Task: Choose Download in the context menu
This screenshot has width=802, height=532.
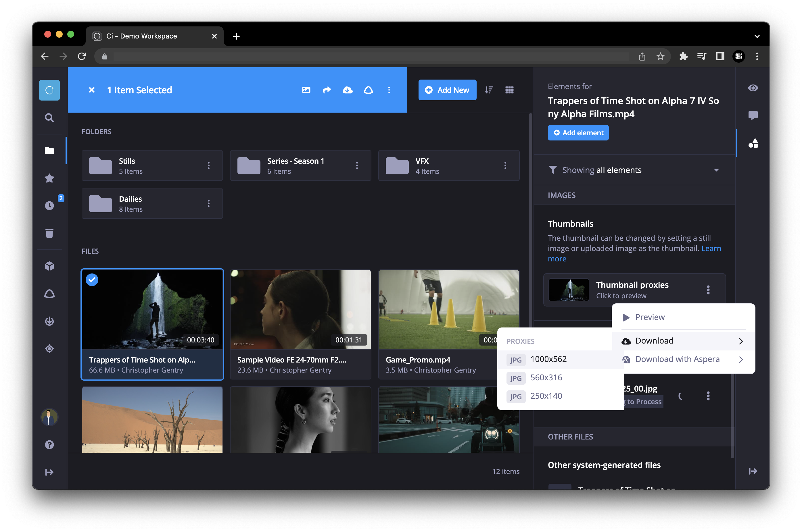Action: point(683,341)
